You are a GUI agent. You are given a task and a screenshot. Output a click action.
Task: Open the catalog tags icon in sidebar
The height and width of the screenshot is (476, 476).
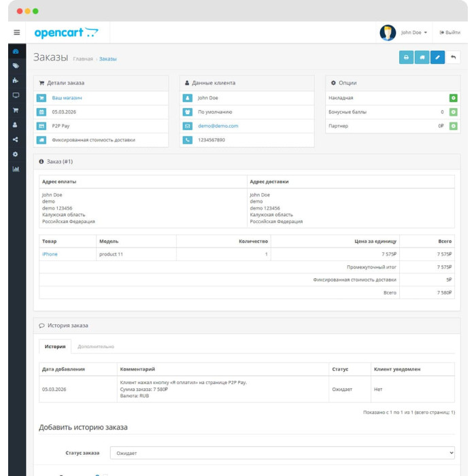click(x=16, y=66)
